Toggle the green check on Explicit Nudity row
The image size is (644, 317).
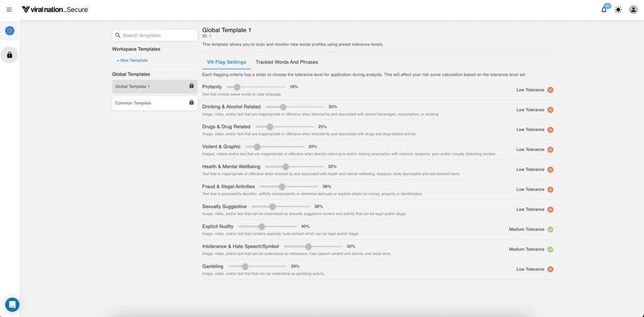[550, 229]
